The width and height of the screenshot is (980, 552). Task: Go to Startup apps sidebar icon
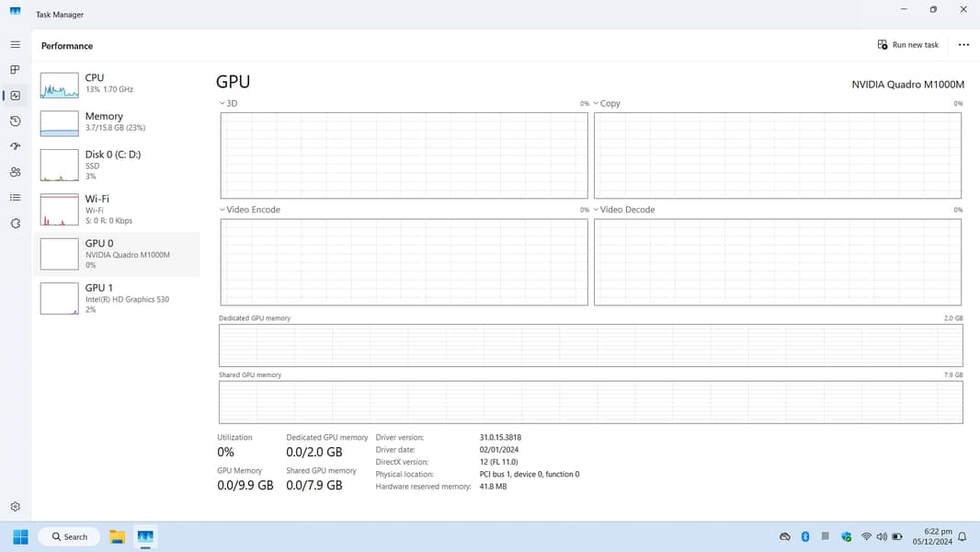pyautogui.click(x=15, y=146)
